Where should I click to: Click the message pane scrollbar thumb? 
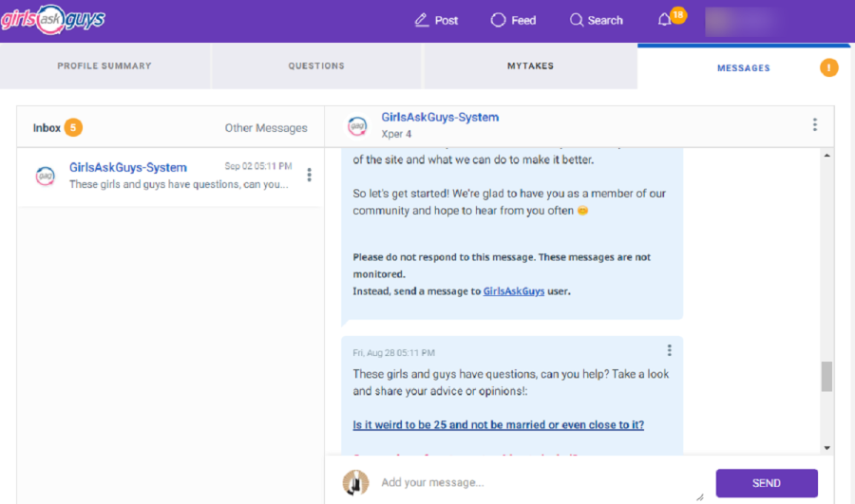click(827, 376)
